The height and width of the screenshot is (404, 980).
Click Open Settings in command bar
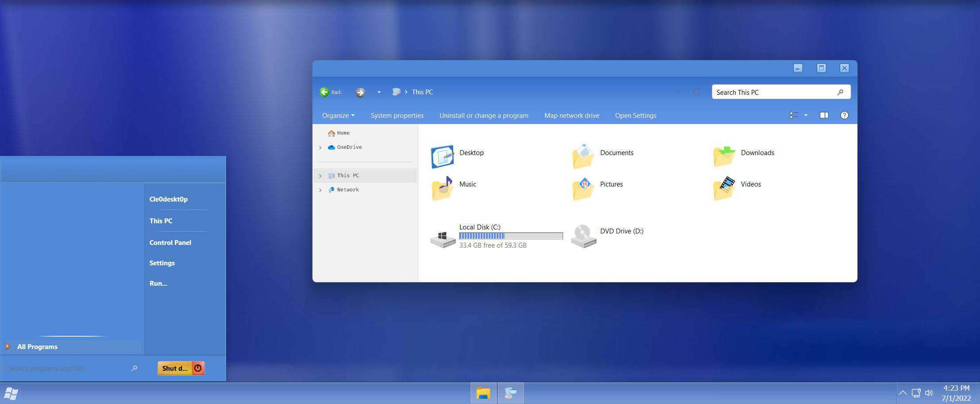tap(636, 116)
